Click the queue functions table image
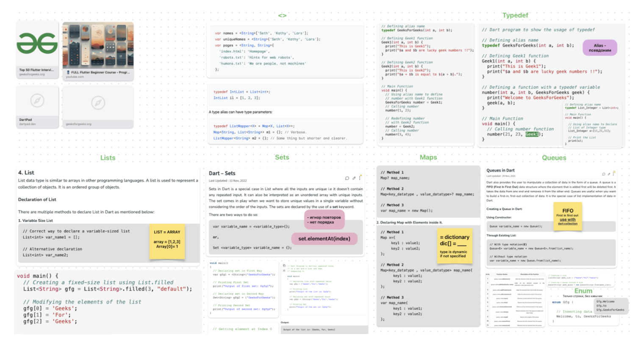The image size is (644, 353). point(514,299)
